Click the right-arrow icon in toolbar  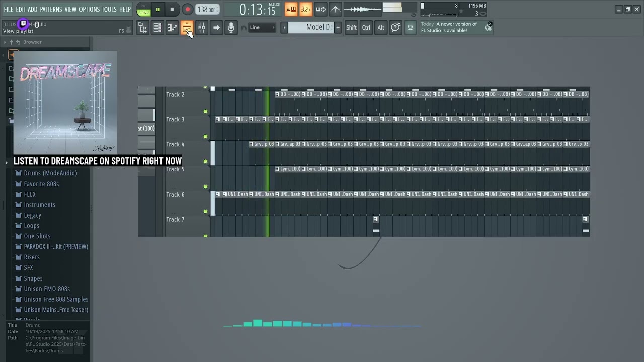pos(216,28)
